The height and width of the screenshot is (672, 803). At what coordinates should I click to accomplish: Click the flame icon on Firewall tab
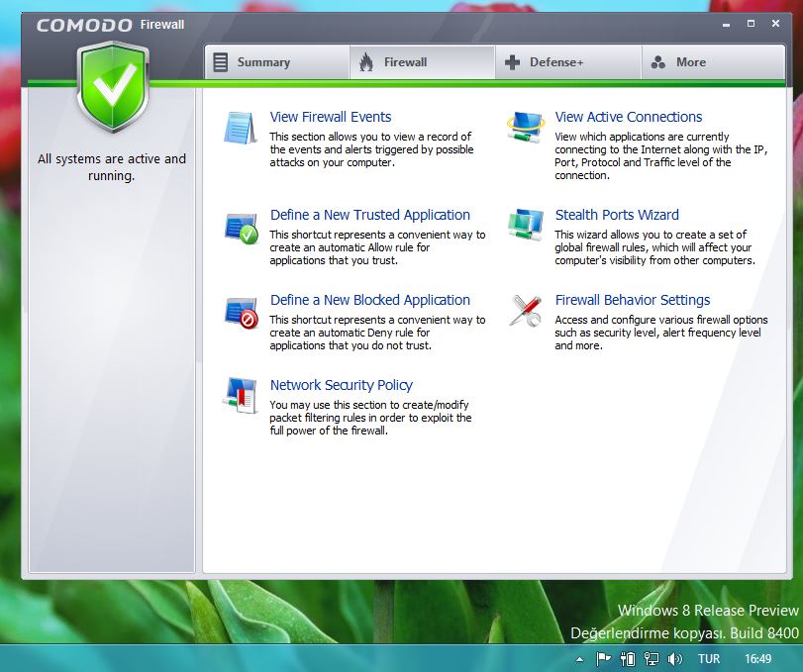[x=366, y=62]
